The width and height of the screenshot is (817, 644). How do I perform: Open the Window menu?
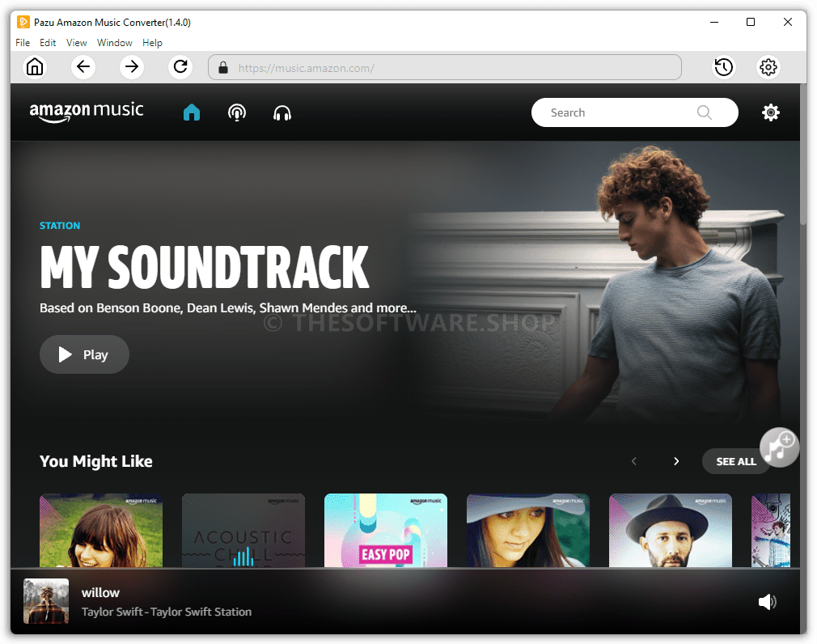click(x=115, y=43)
